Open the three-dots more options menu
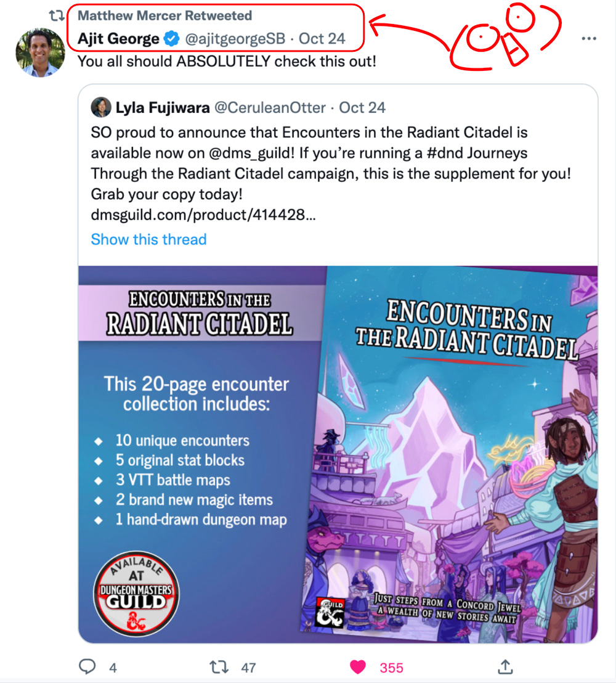Viewport: 616px width, 683px height. (588, 39)
